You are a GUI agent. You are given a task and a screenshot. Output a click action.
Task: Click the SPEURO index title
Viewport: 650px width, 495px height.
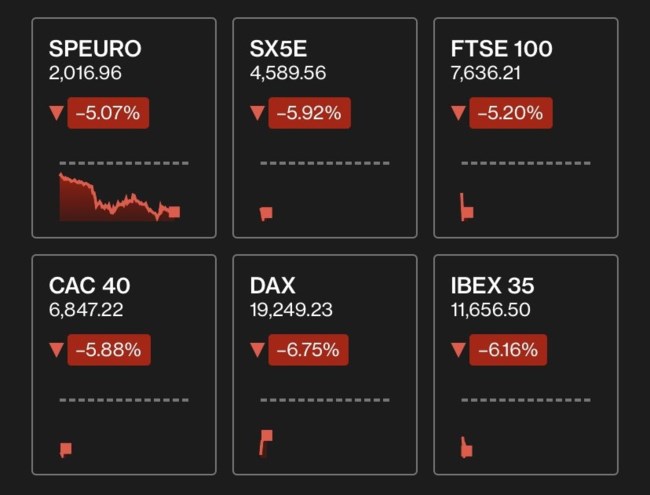coord(95,49)
